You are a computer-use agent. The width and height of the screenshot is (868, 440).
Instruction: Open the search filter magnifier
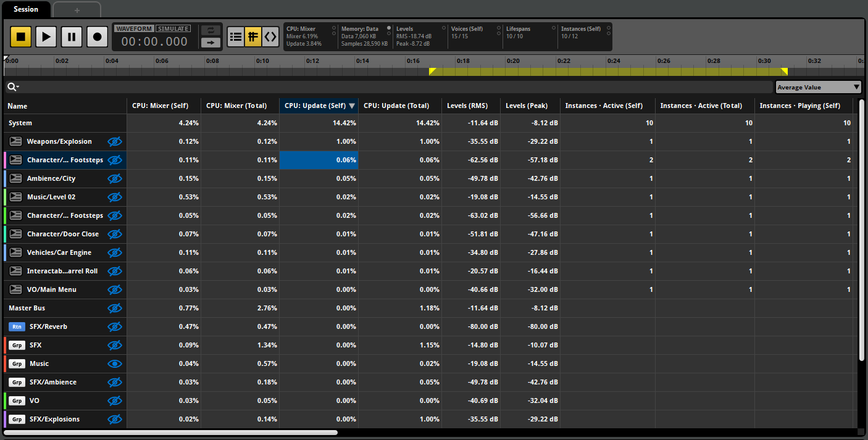[x=10, y=86]
